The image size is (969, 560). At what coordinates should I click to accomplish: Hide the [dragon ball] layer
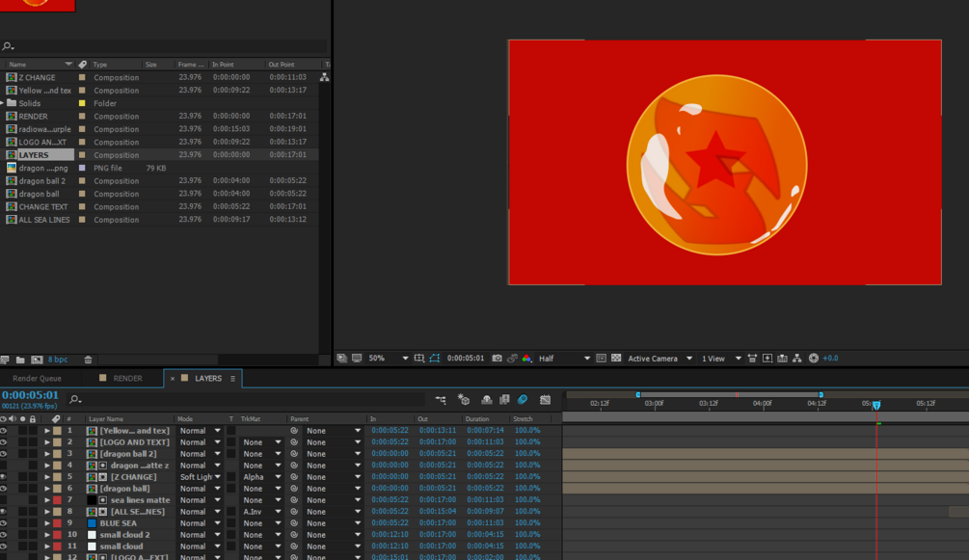point(4,489)
